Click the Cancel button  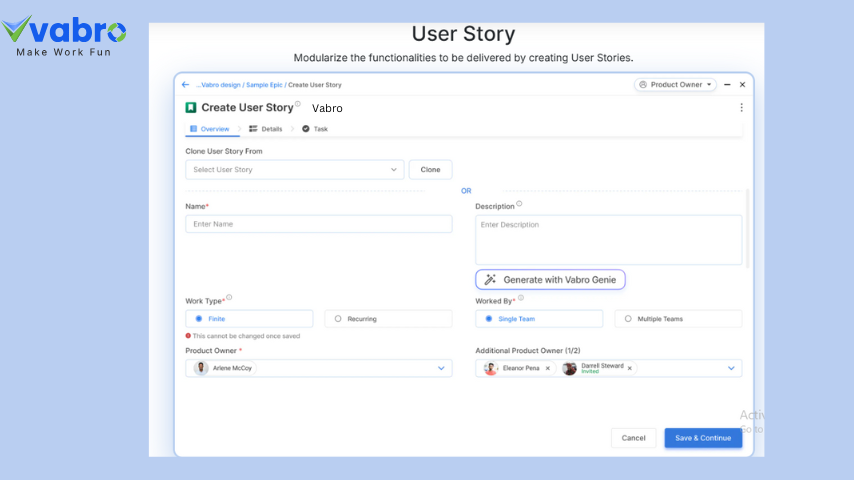click(x=633, y=438)
